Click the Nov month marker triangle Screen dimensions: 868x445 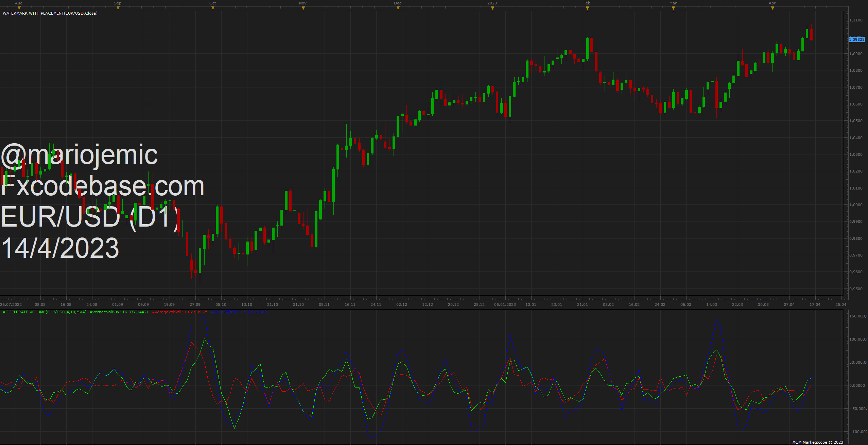[303, 8]
